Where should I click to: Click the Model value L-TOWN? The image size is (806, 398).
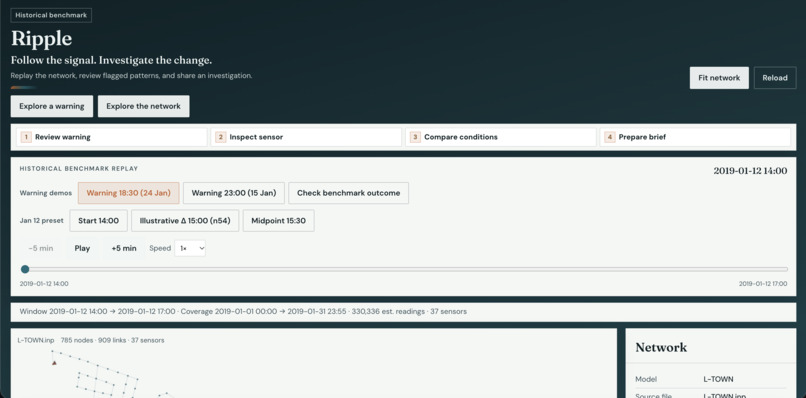coord(718,379)
